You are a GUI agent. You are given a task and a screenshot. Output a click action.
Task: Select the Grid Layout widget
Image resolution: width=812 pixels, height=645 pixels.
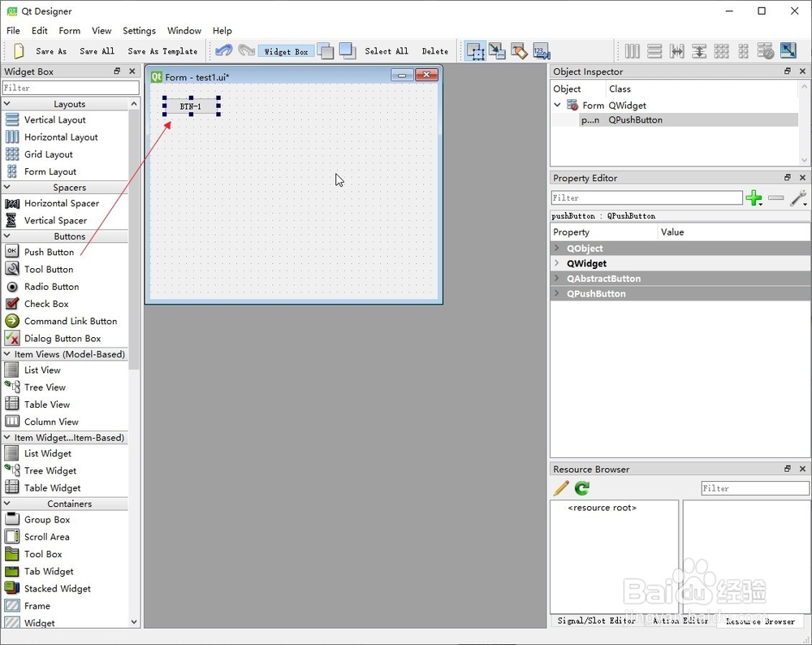[48, 154]
